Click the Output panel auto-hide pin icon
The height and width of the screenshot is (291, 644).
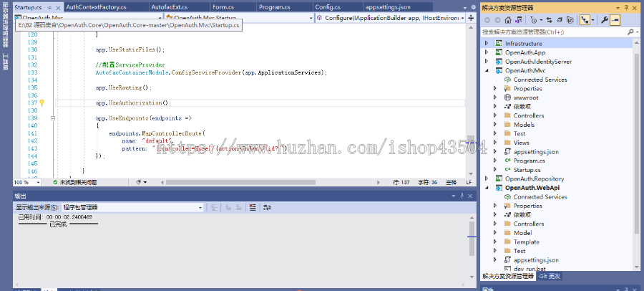click(x=462, y=196)
